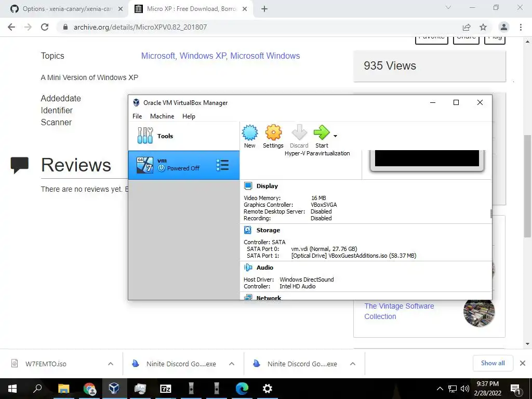Bookmark this page with the star icon
The width and height of the screenshot is (532, 399).
click(483, 27)
